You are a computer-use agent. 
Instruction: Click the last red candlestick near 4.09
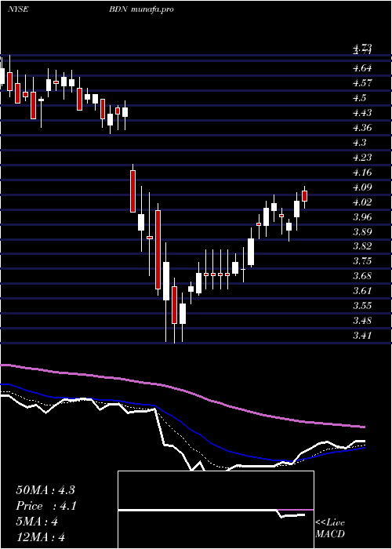pyautogui.click(x=304, y=196)
